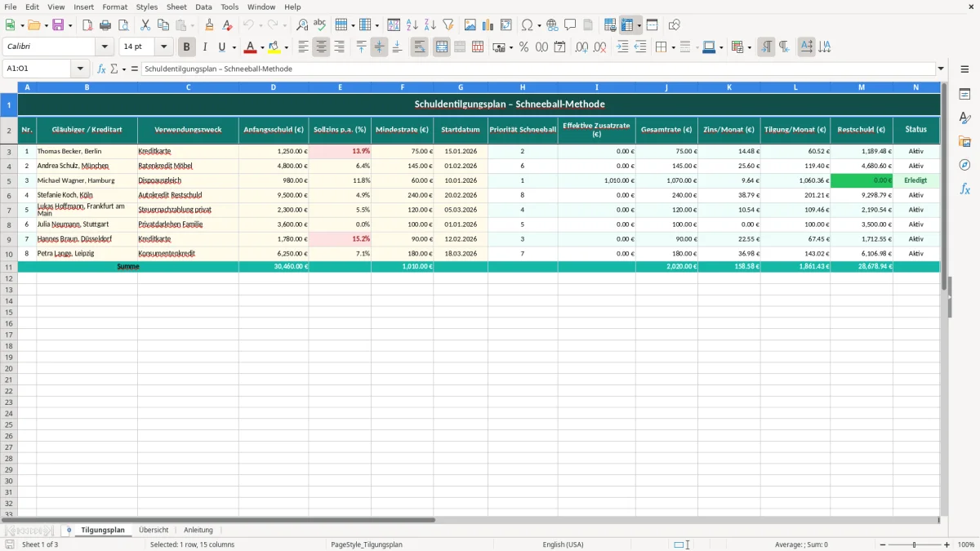Expand the formula bar input line
Screen dimensions: 980x551
coord(941,69)
